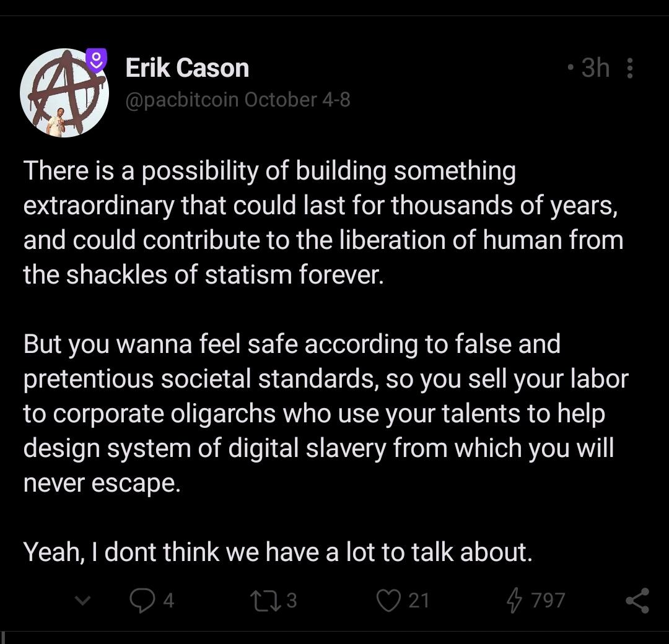This screenshot has width=669, height=644.
Task: View the 3 reposts count
Action: (291, 600)
